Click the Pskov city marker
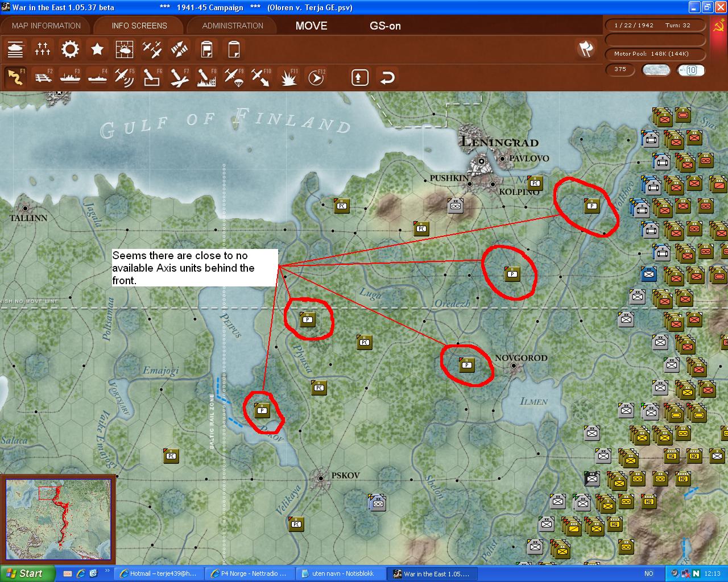The width and height of the screenshot is (728, 582). pos(321,478)
